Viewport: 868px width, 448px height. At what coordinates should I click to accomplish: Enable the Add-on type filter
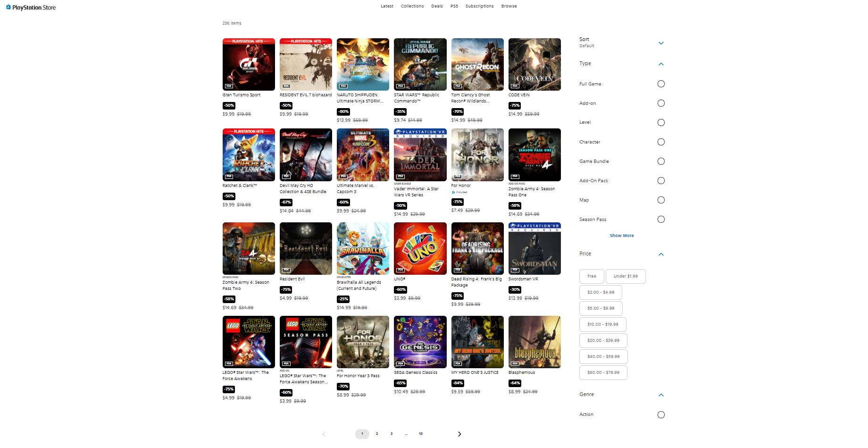tap(661, 103)
